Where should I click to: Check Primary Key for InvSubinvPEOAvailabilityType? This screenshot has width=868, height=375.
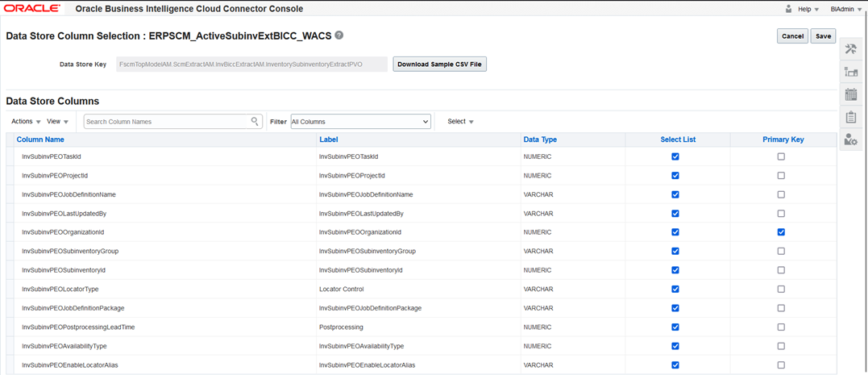[x=780, y=346]
